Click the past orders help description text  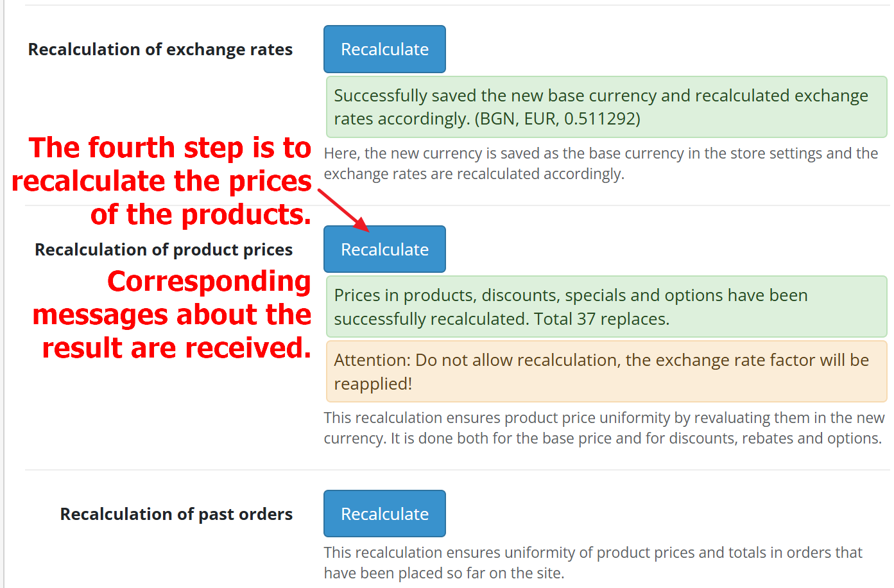click(x=593, y=563)
